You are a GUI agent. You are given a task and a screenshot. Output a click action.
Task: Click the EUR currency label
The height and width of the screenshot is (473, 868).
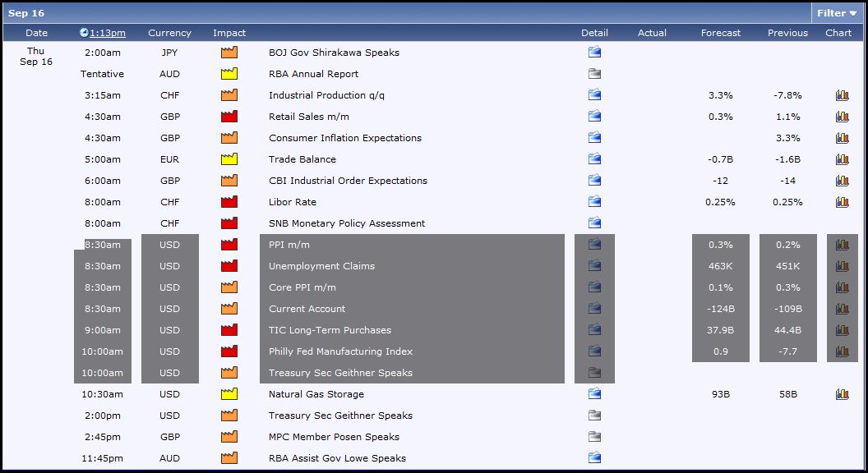[169, 159]
